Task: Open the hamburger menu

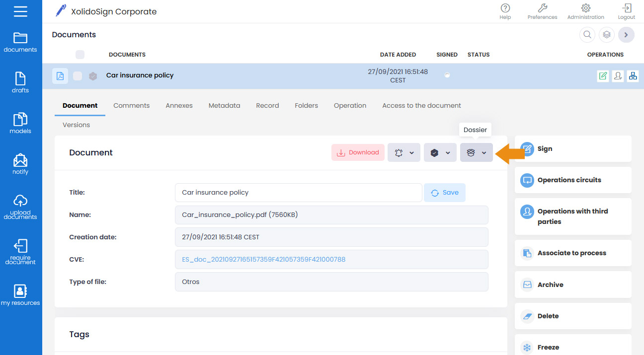Action: (20, 11)
